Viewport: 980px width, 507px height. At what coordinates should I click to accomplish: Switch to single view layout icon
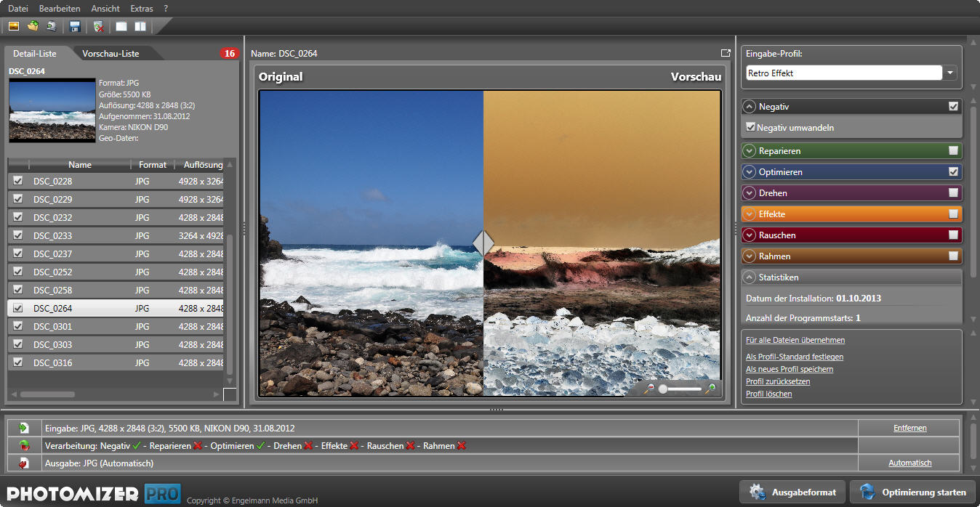tap(121, 27)
